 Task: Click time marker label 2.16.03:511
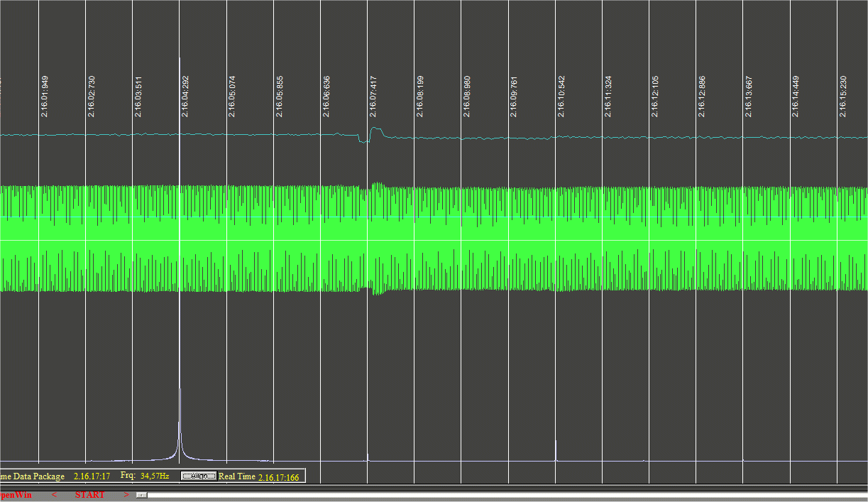pos(138,96)
